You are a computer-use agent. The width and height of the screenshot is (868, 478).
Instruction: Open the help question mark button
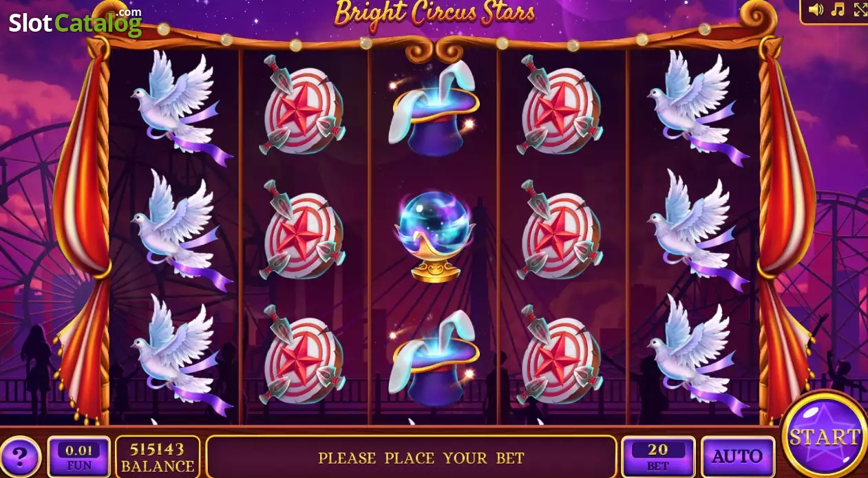point(20,457)
